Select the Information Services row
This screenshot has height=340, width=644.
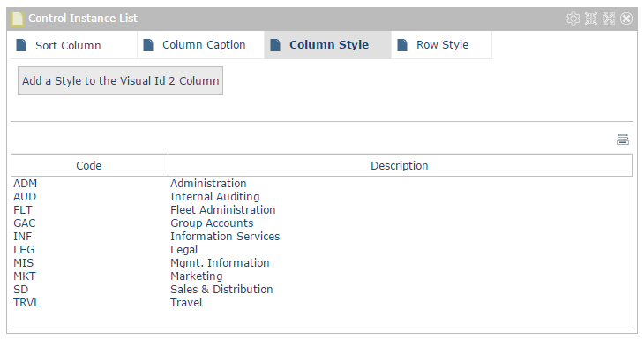pos(322,237)
